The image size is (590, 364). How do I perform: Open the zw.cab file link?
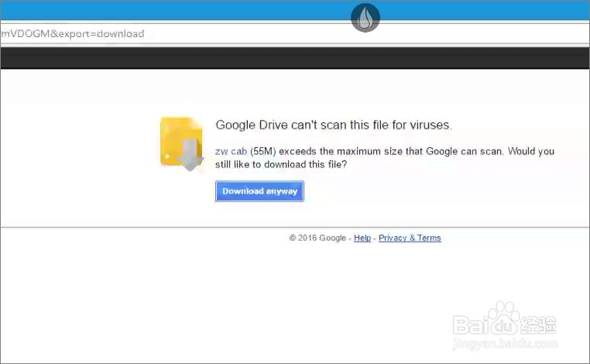point(231,151)
